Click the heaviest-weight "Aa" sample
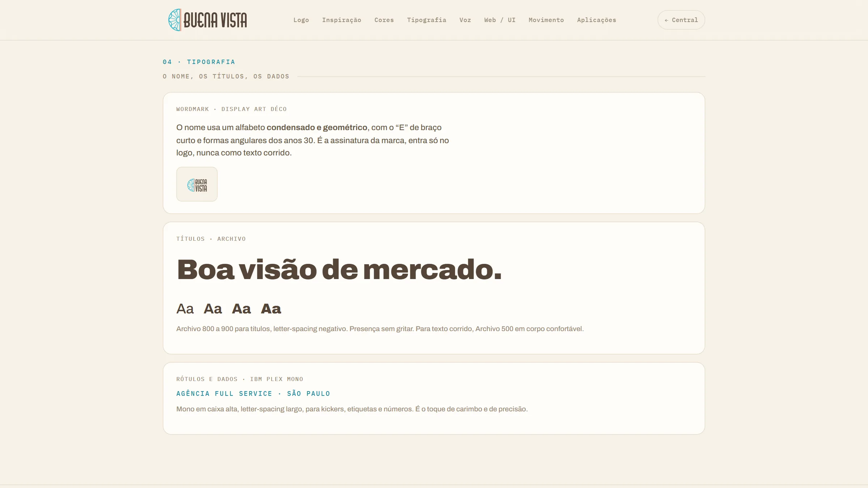Viewport: 868px width, 488px height. click(271, 309)
